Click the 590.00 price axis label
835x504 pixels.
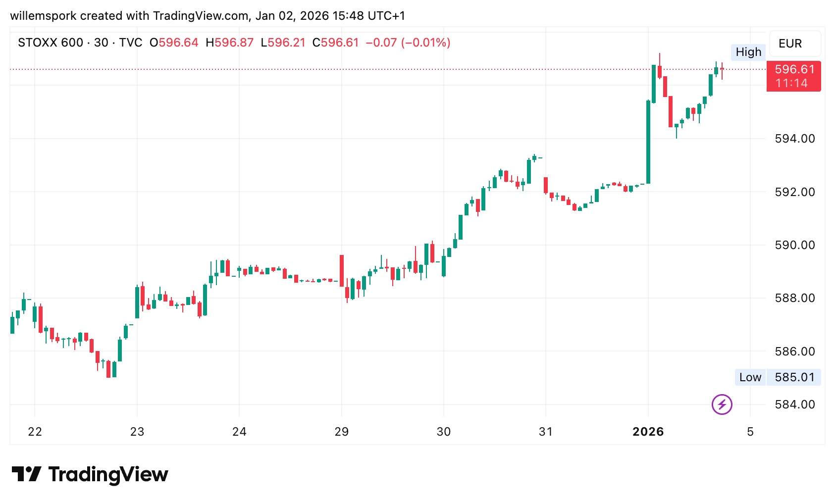[794, 245]
